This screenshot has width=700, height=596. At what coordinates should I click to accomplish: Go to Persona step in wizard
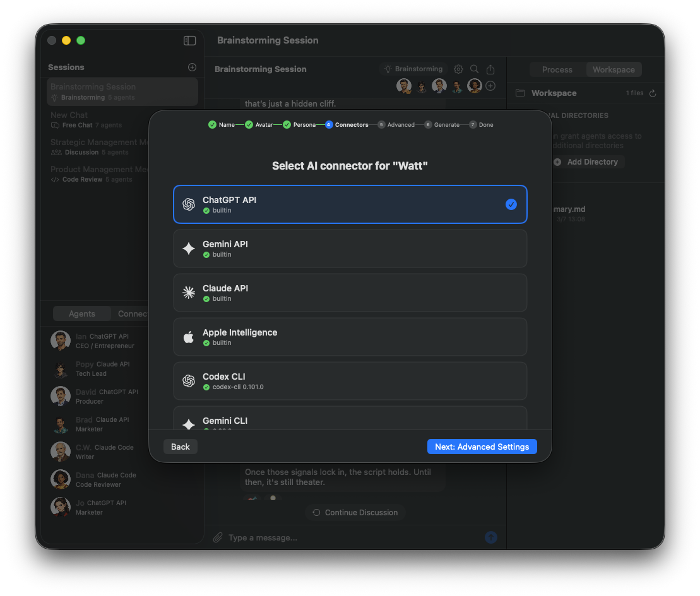click(300, 125)
